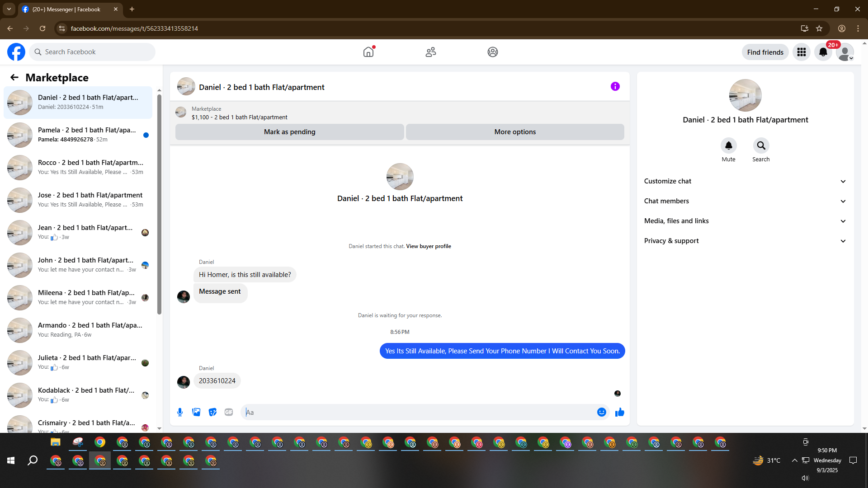Expand Media, files and links section
Screen dimensions: 868x488
745,221
